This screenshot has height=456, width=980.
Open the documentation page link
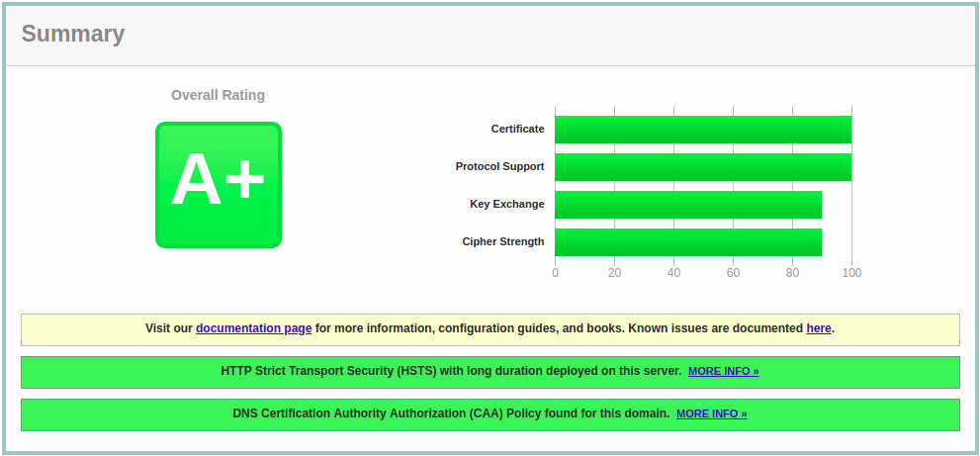pos(254,328)
